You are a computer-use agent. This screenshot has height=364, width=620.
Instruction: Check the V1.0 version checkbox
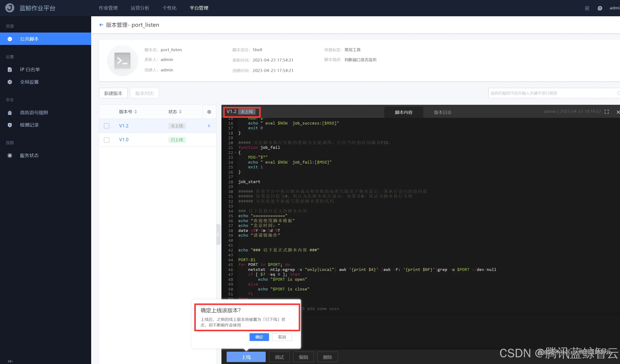pos(107,140)
